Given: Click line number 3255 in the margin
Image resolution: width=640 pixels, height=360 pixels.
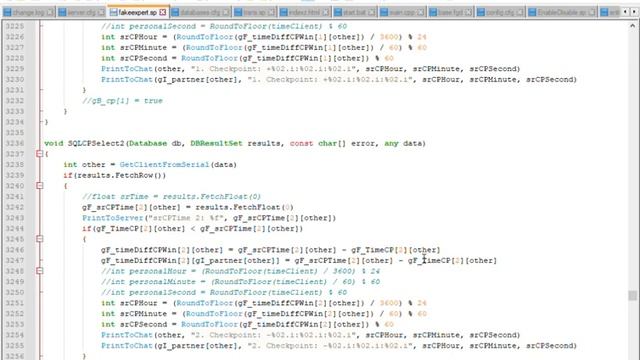Looking at the screenshot, I should click(15, 346).
